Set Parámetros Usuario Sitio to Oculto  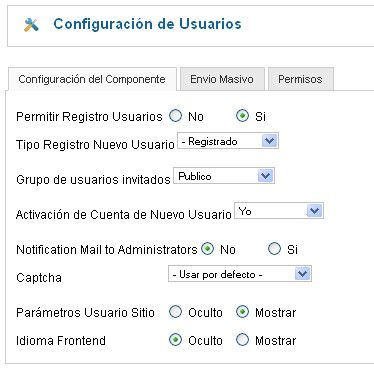[175, 312]
